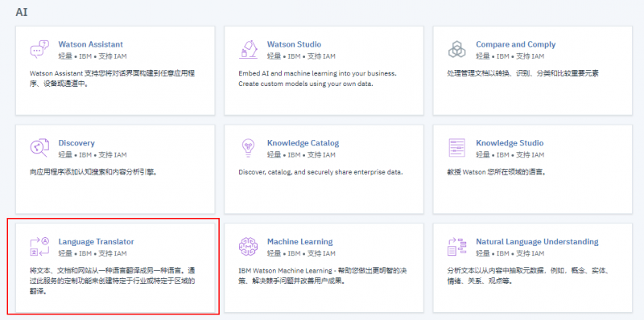This screenshot has height=320, width=644.
Task: Click IBM tag line under Natural Language Understanding
Action: click(x=510, y=253)
